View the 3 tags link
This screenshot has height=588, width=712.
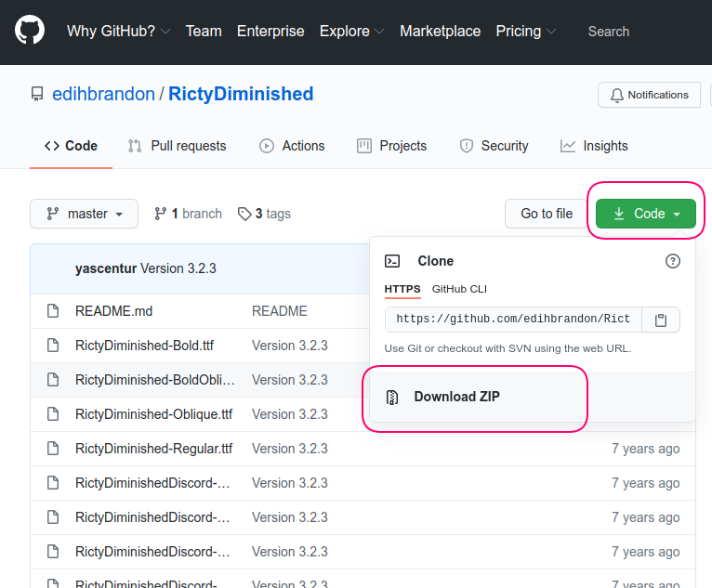point(264,214)
